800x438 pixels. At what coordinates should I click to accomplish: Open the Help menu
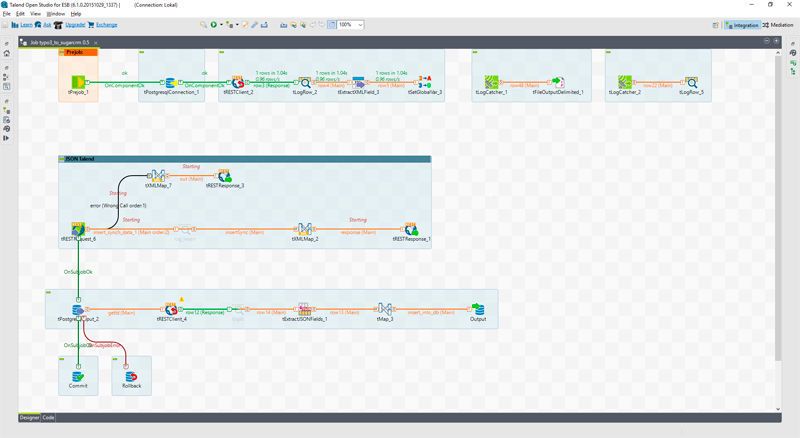coord(76,14)
